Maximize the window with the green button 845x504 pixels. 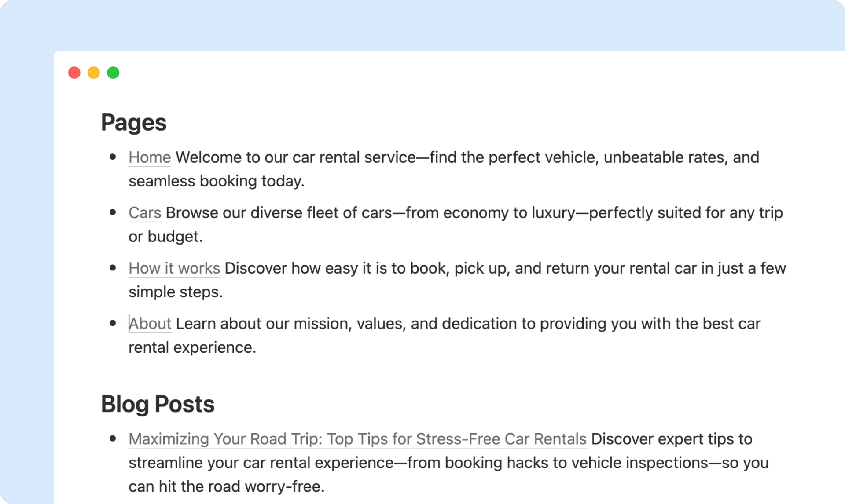[x=113, y=73]
